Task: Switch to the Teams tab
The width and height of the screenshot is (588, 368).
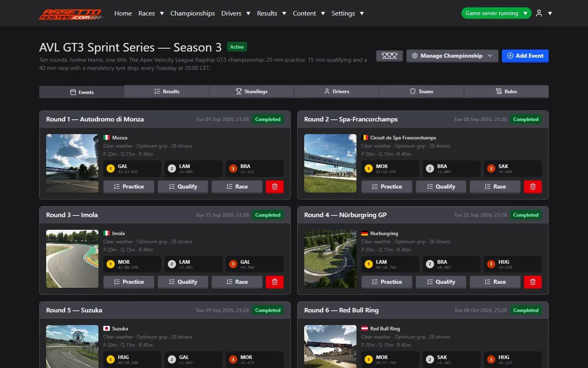Action: click(x=421, y=91)
